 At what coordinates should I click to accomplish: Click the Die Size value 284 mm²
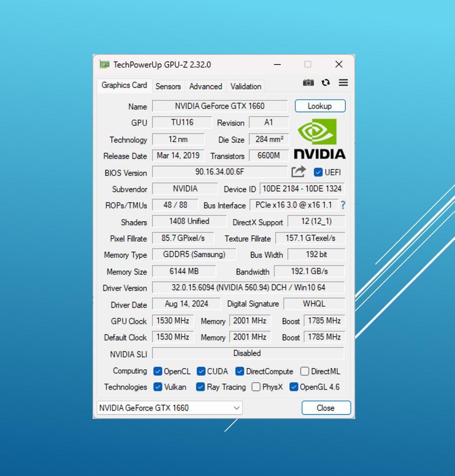coord(269,139)
